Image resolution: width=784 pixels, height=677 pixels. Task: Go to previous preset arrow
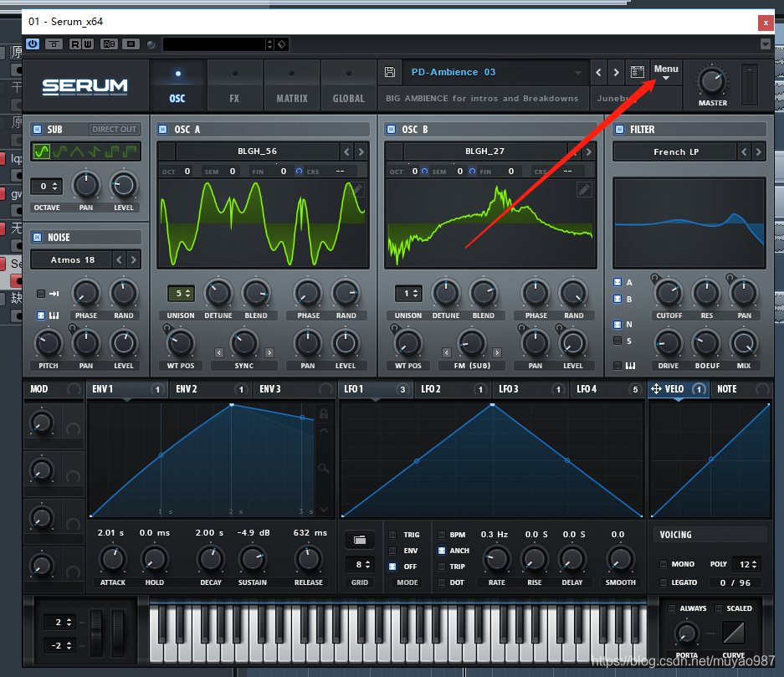(598, 73)
